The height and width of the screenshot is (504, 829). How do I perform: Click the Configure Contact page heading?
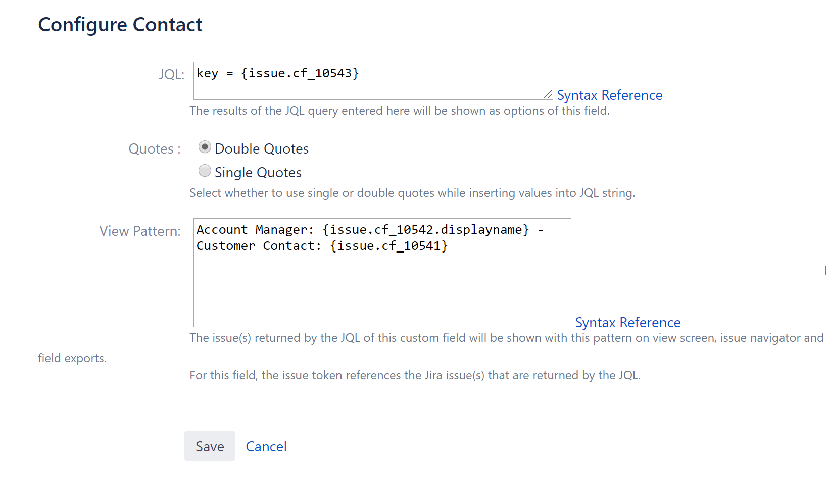click(120, 24)
